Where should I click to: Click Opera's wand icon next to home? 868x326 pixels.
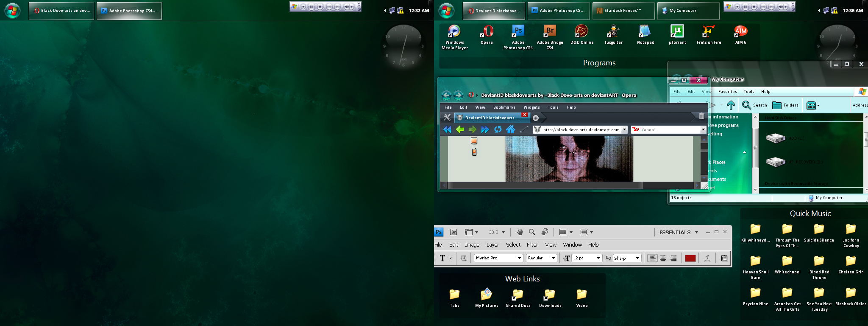click(x=524, y=129)
